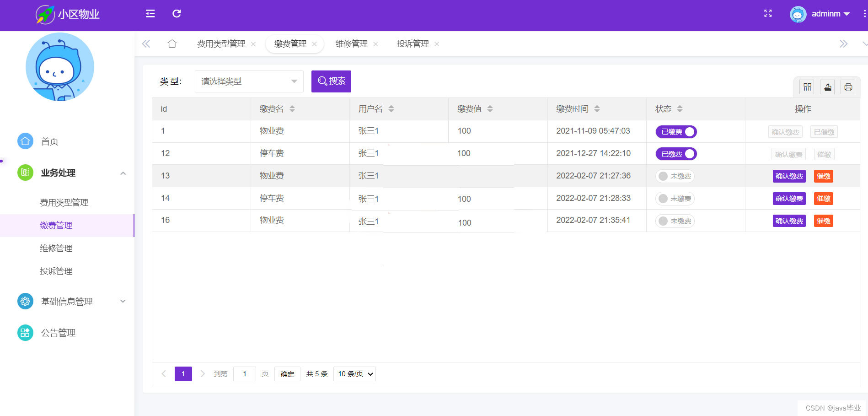Expand the 基础信息管理 menu group
This screenshot has height=416, width=868.
click(x=123, y=301)
